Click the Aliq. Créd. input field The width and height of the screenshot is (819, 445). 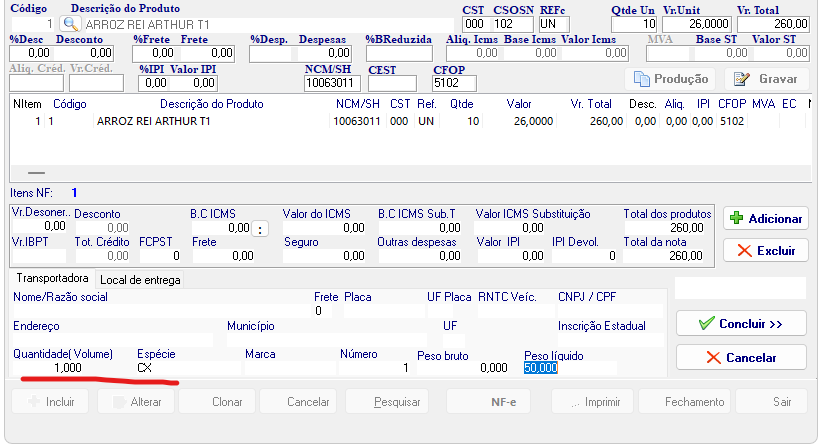pyautogui.click(x=37, y=83)
